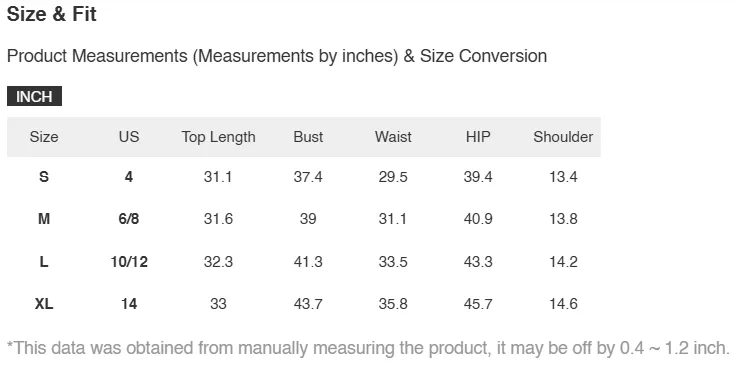Click the 43.7 bust value for XL
This screenshot has height=375, width=736.
click(308, 304)
